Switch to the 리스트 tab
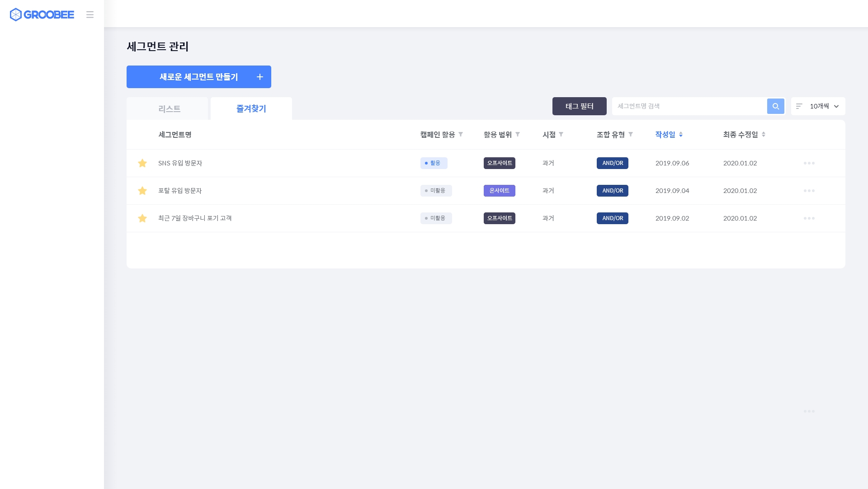This screenshot has height=489, width=868. click(169, 109)
